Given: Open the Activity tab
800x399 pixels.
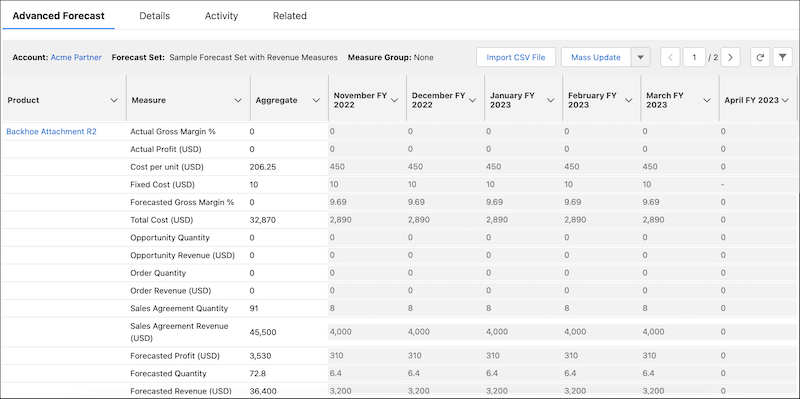Looking at the screenshot, I should coord(221,16).
